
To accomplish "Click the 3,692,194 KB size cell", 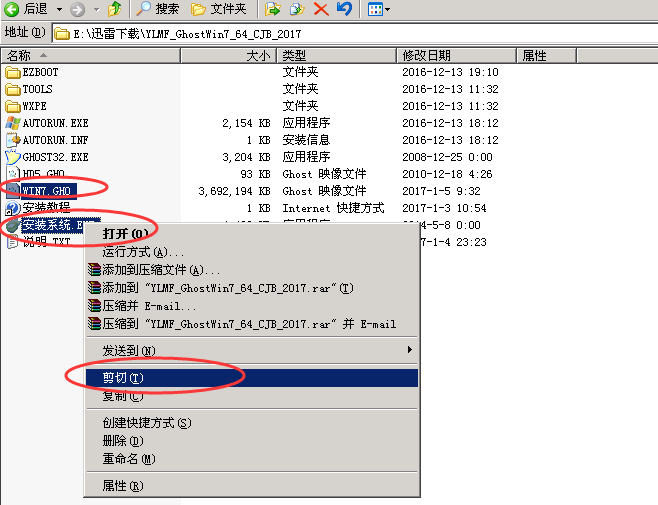I will point(234,191).
